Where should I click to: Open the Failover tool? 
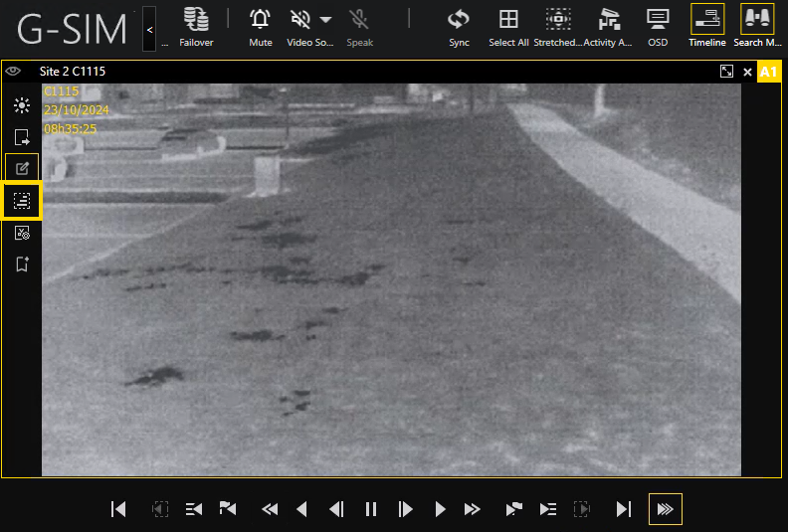[x=196, y=27]
